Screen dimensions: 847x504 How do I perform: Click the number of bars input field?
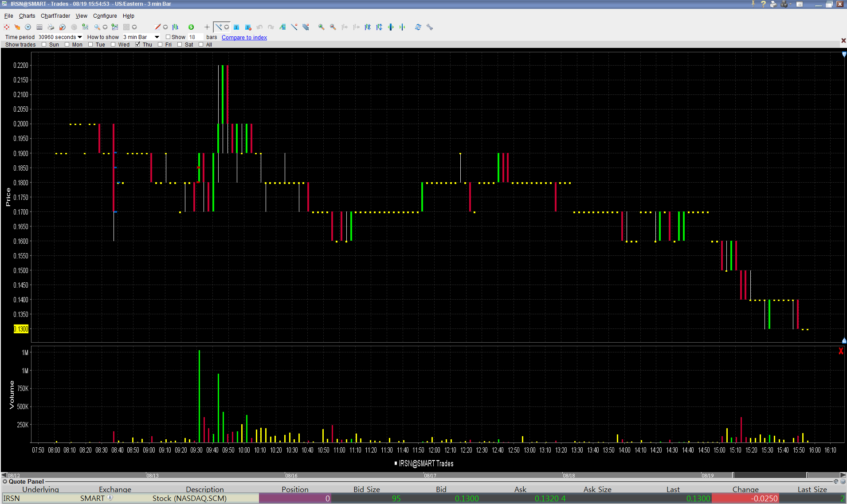click(x=195, y=37)
